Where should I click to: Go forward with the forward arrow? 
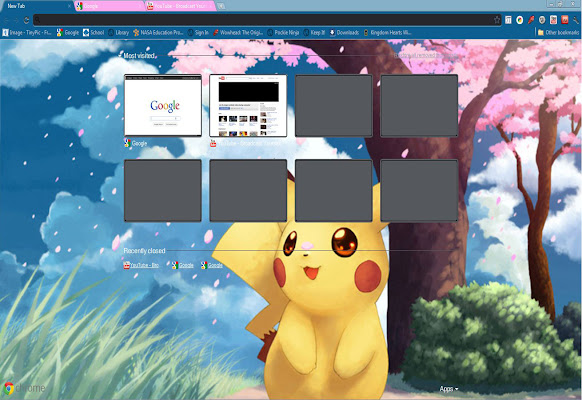(x=16, y=20)
